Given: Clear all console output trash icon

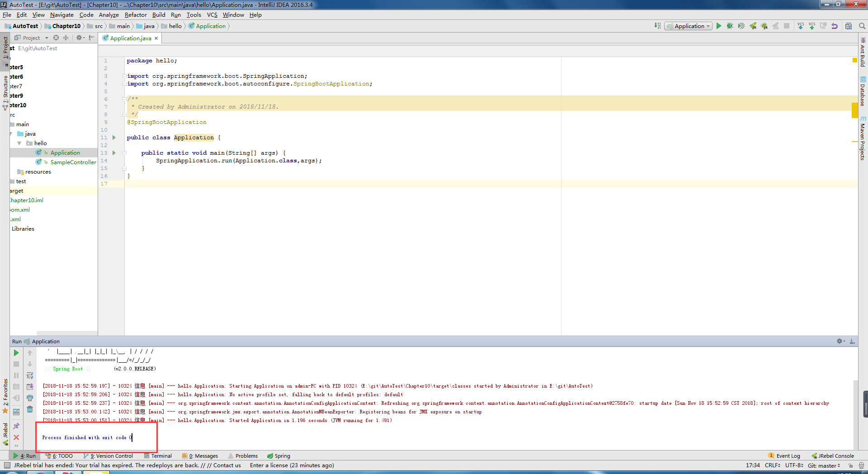Looking at the screenshot, I should tap(30, 409).
